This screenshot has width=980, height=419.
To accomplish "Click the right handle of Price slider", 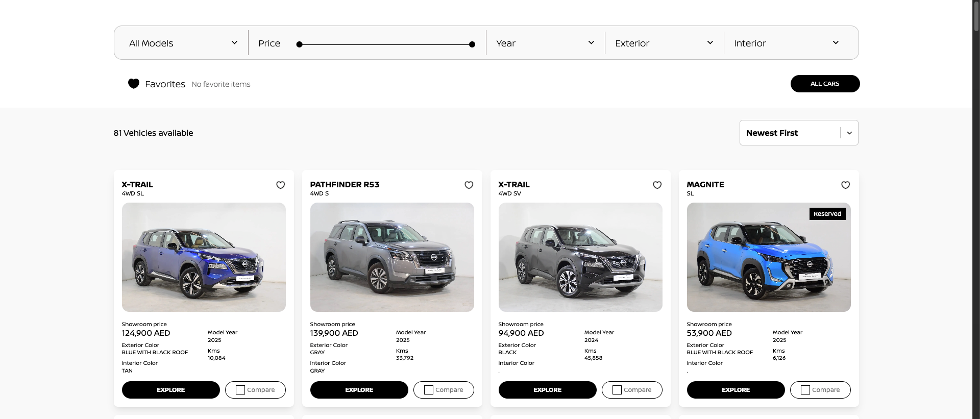I will [x=472, y=44].
